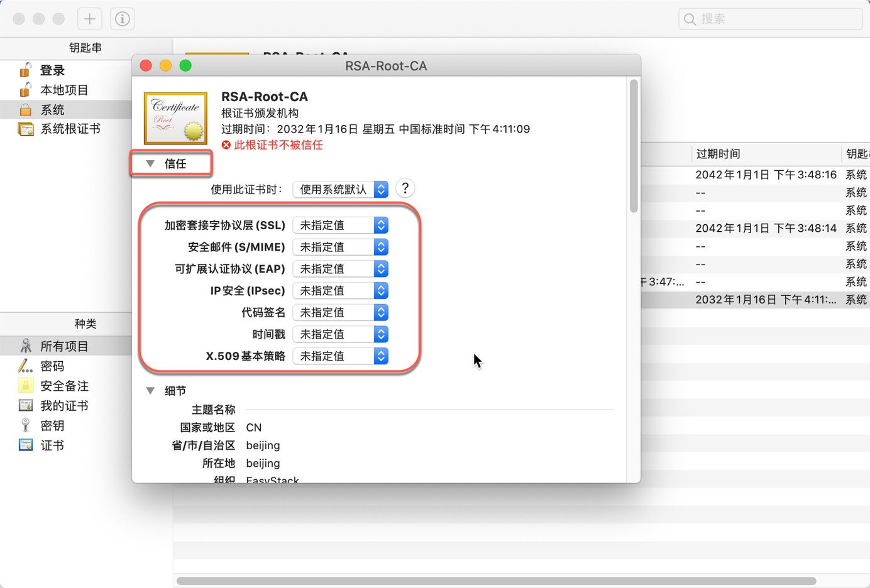
Task: Collapse the 细节 section triangle
Action: [150, 391]
